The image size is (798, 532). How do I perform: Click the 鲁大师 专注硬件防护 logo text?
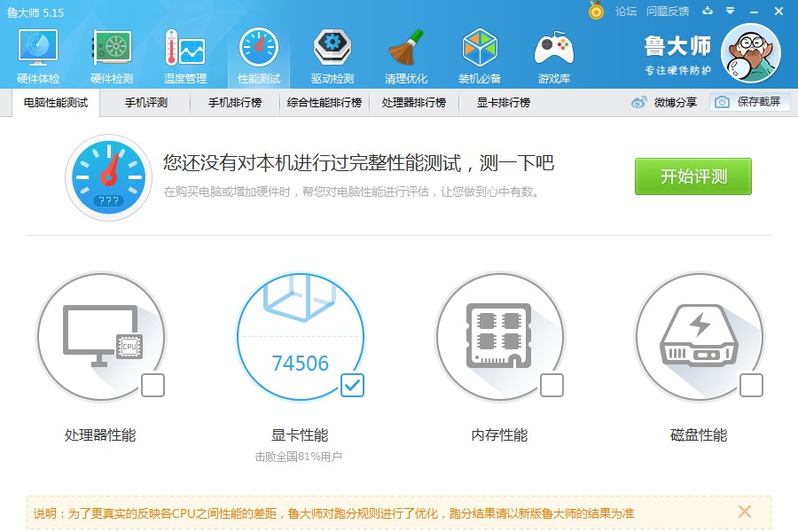click(x=677, y=55)
